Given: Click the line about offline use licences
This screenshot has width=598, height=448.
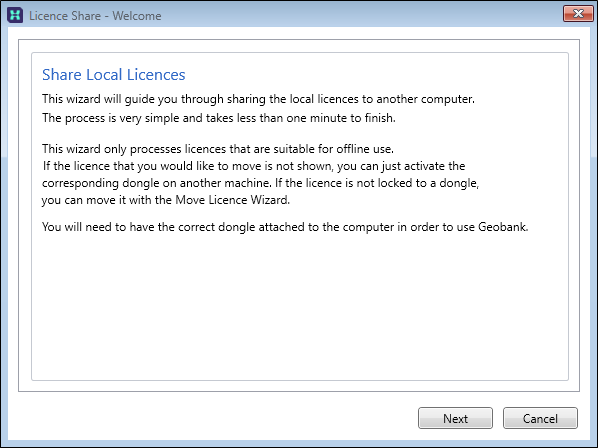Looking at the screenshot, I should (218, 149).
